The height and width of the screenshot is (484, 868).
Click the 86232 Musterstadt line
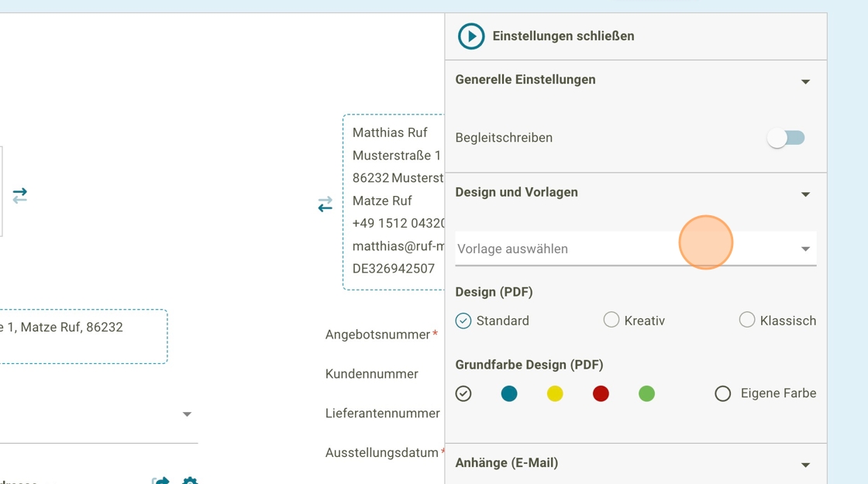point(398,178)
